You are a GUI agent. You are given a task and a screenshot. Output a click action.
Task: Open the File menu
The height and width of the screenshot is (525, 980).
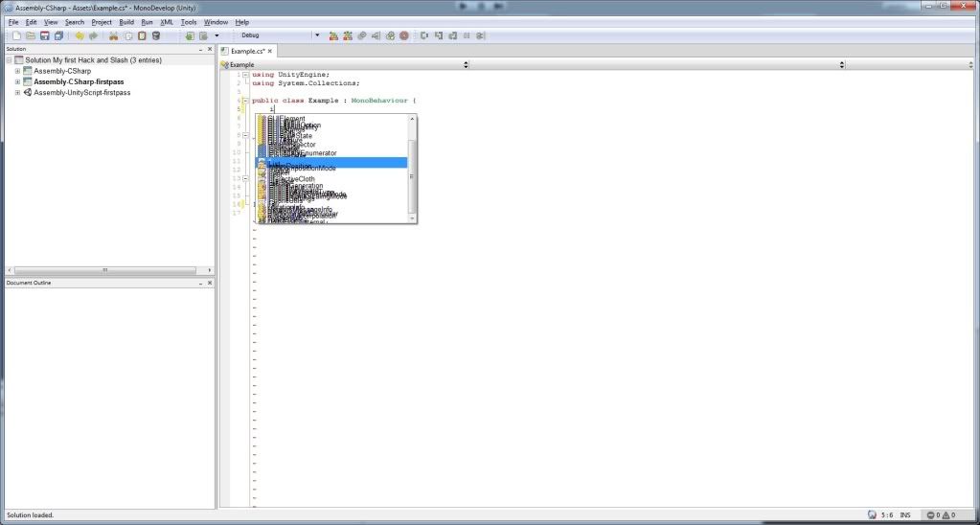tap(13, 22)
